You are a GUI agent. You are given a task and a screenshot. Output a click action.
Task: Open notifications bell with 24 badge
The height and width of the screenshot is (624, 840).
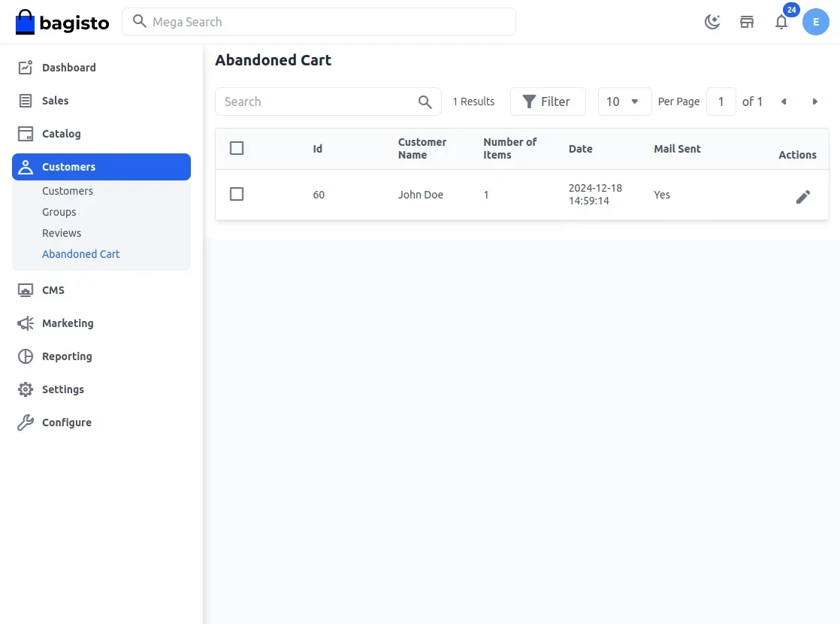(x=781, y=22)
